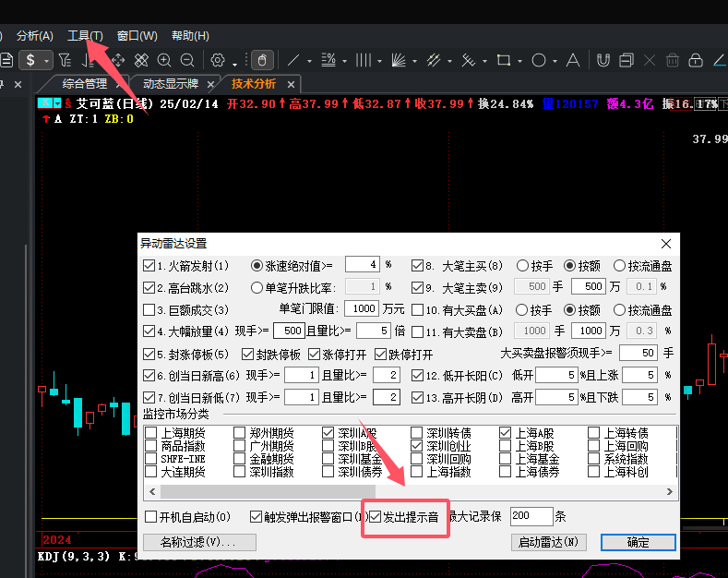Viewport: 728px width, 578px height.
Task: Open the 工具(T) menu
Action: 85,36
